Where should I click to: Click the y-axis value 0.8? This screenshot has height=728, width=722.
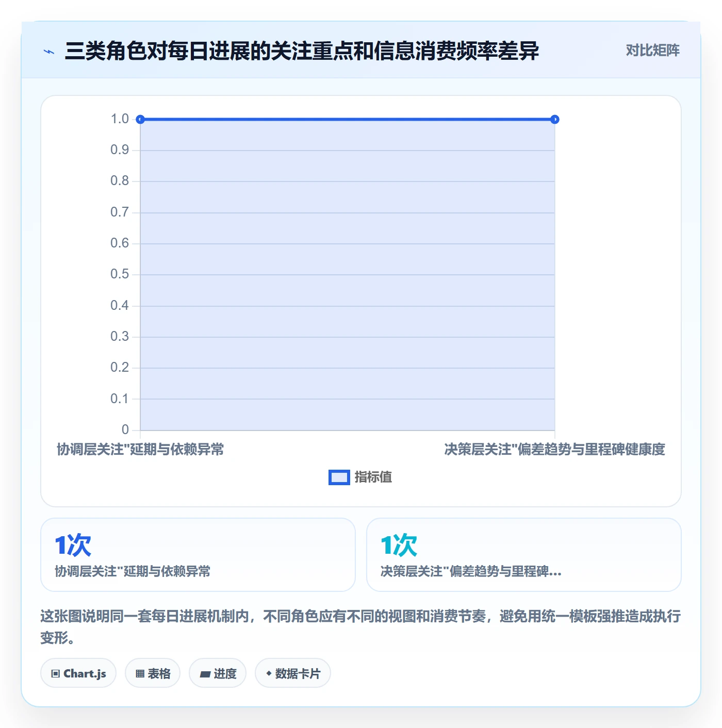pos(120,181)
